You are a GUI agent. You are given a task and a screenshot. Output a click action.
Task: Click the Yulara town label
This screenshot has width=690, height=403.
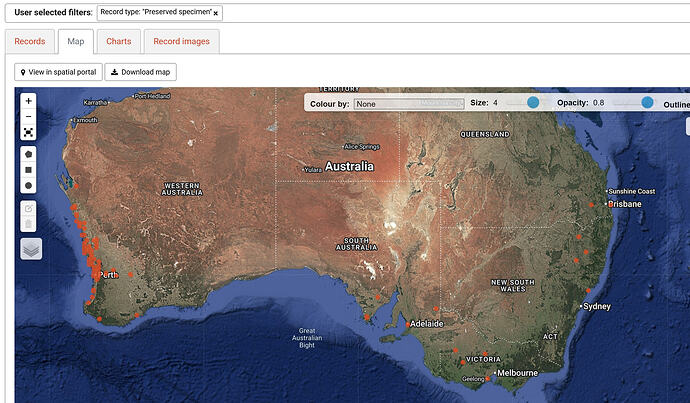[313, 170]
